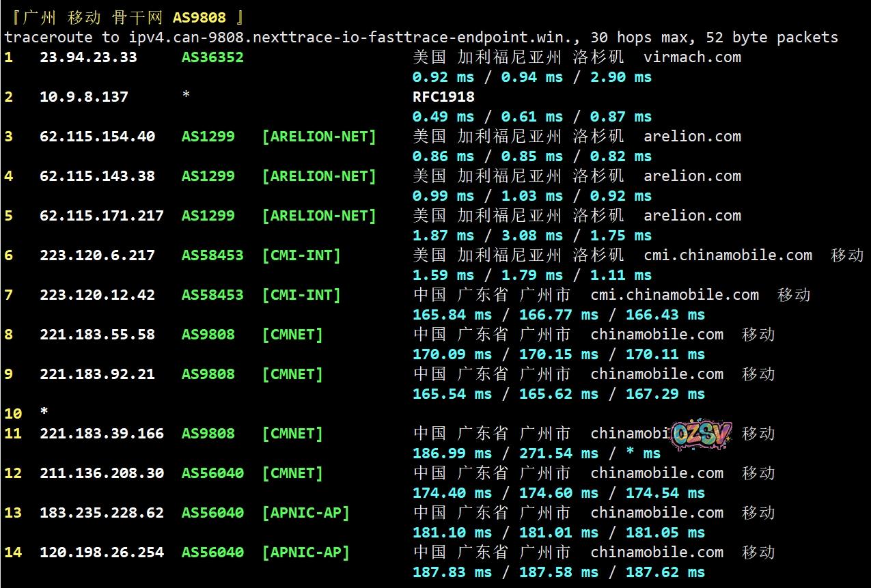Click the IP address 211.136.208.30
871x588 pixels.
[102, 473]
